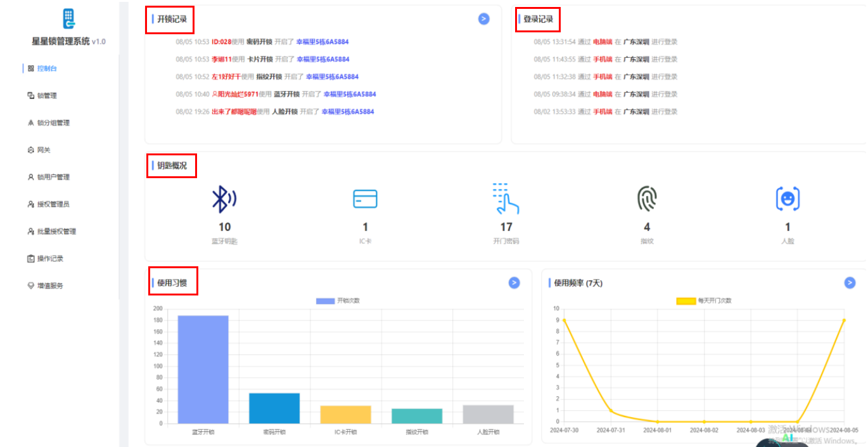Go to 锁分组管理 in the sidebar
Image resolution: width=868 pixels, height=447 pixels.
tap(53, 123)
